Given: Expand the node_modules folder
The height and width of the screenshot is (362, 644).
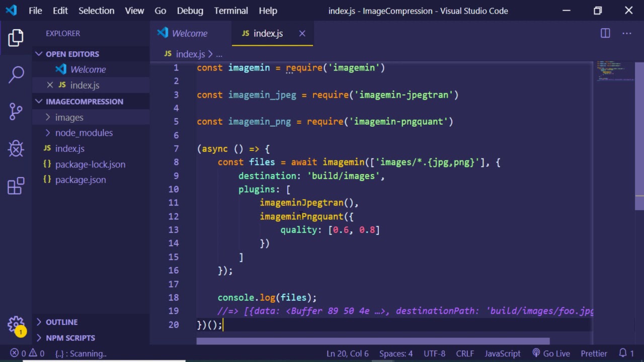Looking at the screenshot, I should tap(84, 133).
